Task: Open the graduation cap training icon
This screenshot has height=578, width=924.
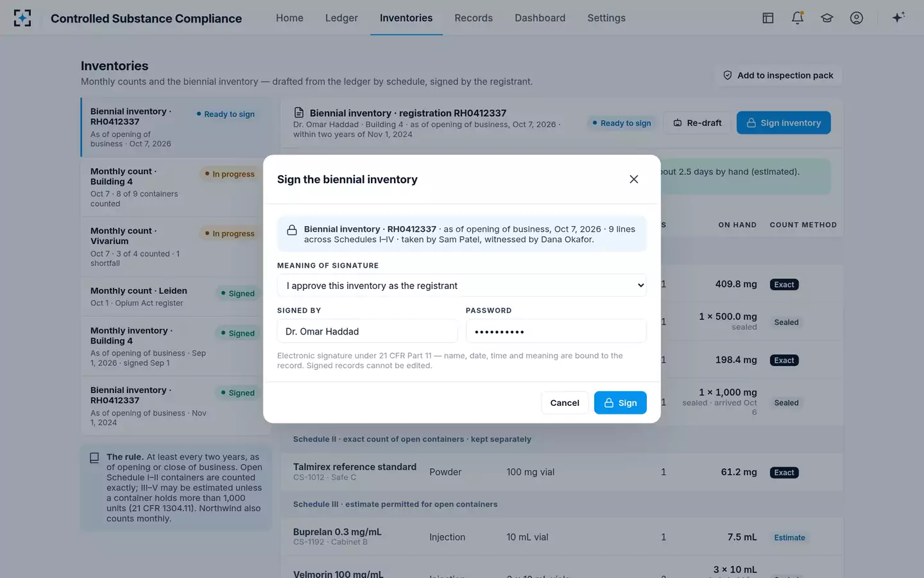Action: click(827, 18)
